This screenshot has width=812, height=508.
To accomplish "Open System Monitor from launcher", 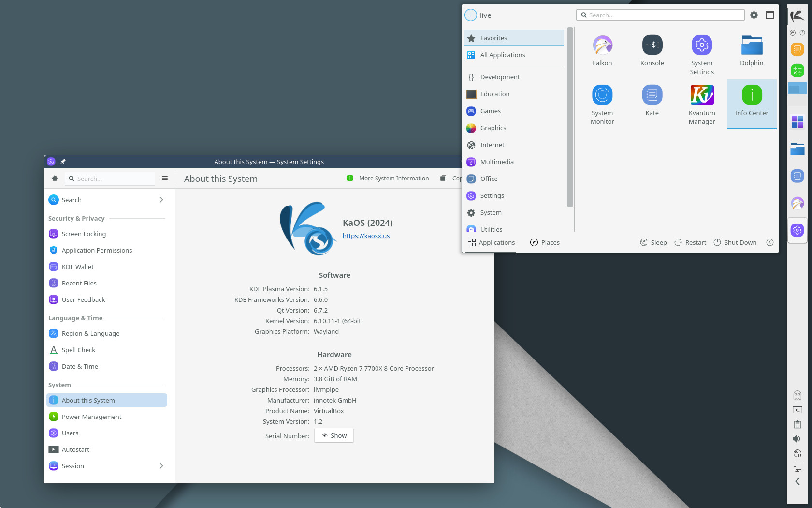I will [x=602, y=105].
